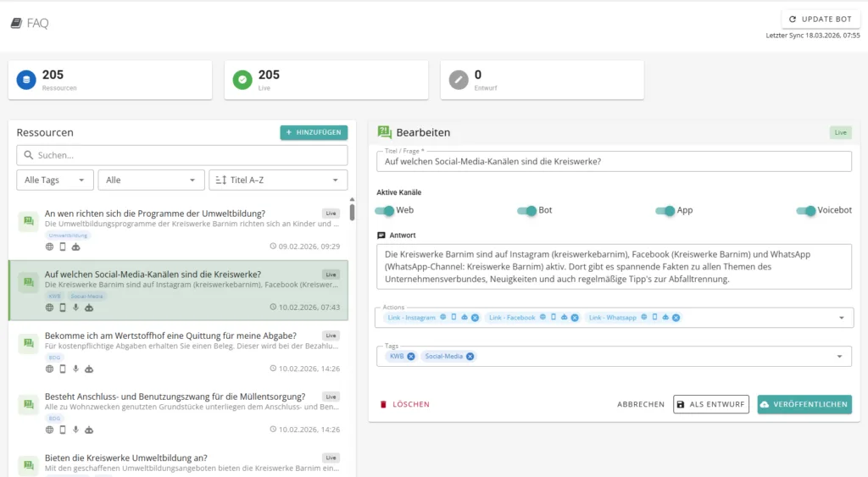Toggle the Voicebot channel switch

pos(806,211)
